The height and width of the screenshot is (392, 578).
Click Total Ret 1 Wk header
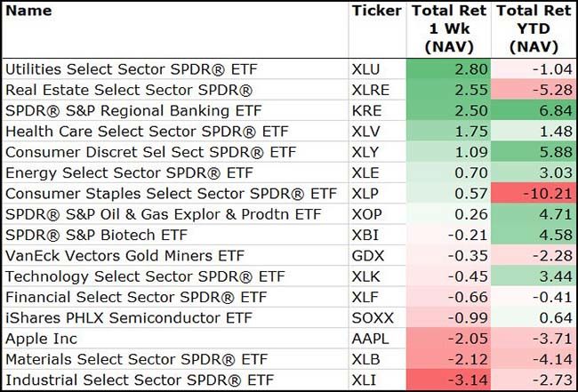click(x=448, y=28)
